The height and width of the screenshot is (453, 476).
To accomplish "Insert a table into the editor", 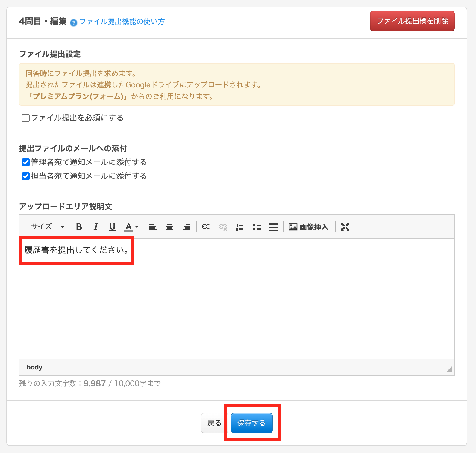I will coord(273,227).
